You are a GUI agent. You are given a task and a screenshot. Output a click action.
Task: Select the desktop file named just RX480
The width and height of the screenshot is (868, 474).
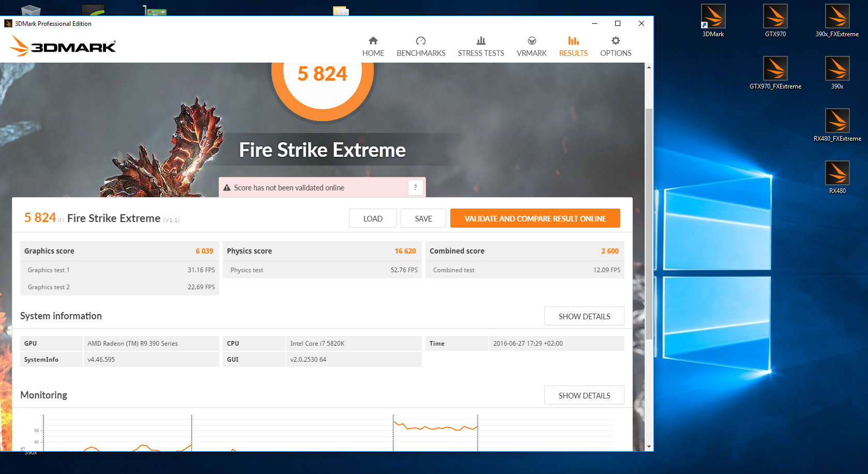(x=837, y=177)
